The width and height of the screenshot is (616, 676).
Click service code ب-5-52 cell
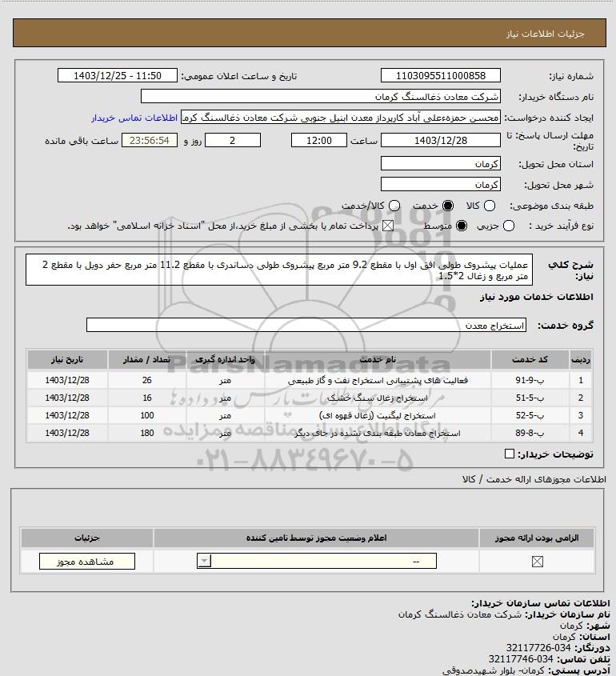(x=530, y=416)
